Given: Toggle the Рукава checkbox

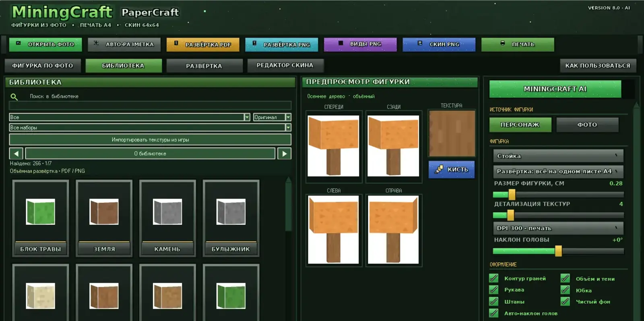Looking at the screenshot, I should (494, 290).
